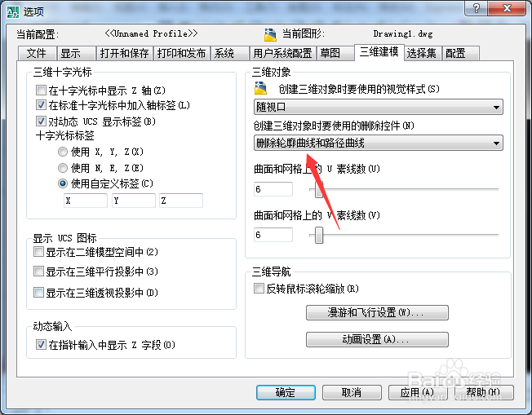Switch to the 配置 tab

click(460, 54)
